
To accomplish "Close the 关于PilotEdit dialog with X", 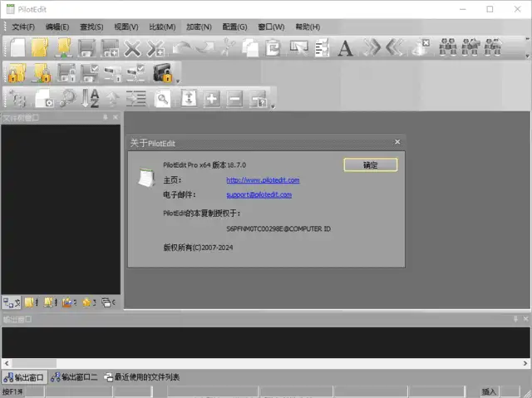I will click(397, 142).
